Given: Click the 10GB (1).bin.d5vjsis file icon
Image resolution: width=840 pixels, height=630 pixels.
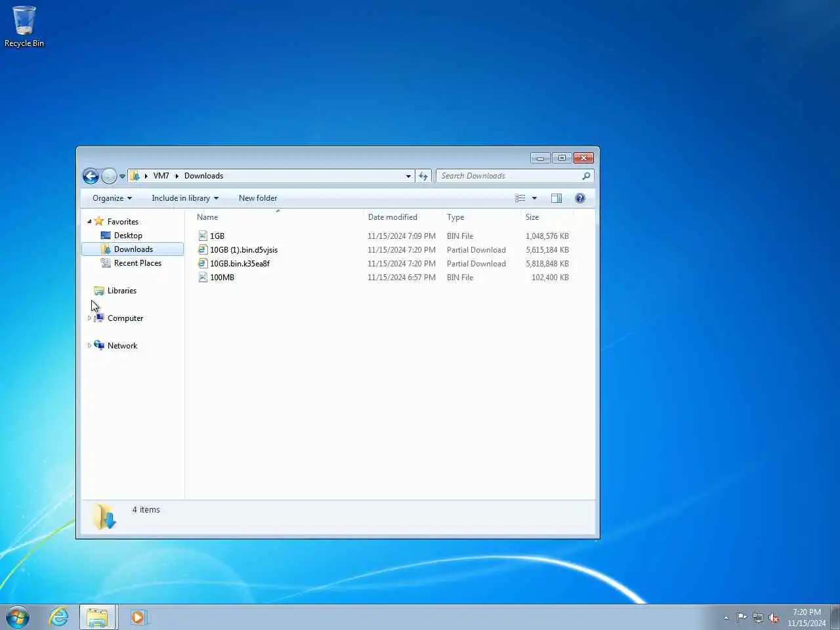Looking at the screenshot, I should pyautogui.click(x=203, y=249).
